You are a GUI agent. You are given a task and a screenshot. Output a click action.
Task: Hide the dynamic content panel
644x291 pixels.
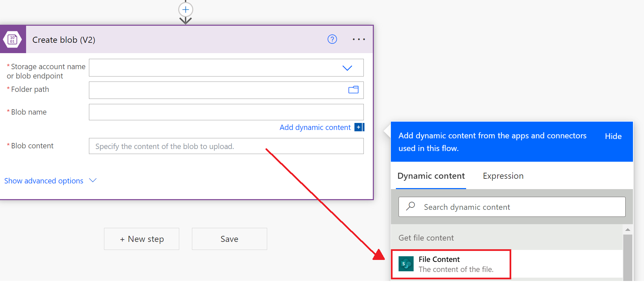coord(613,136)
